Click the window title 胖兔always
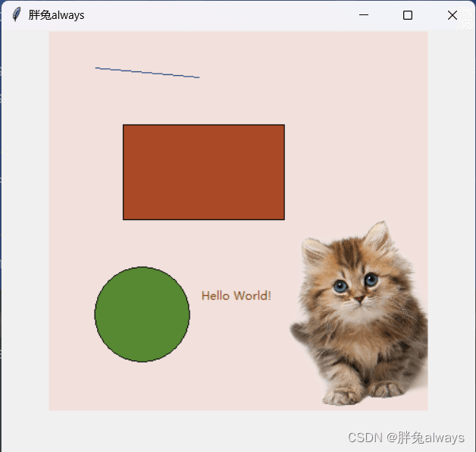The height and width of the screenshot is (452, 476). coord(56,15)
